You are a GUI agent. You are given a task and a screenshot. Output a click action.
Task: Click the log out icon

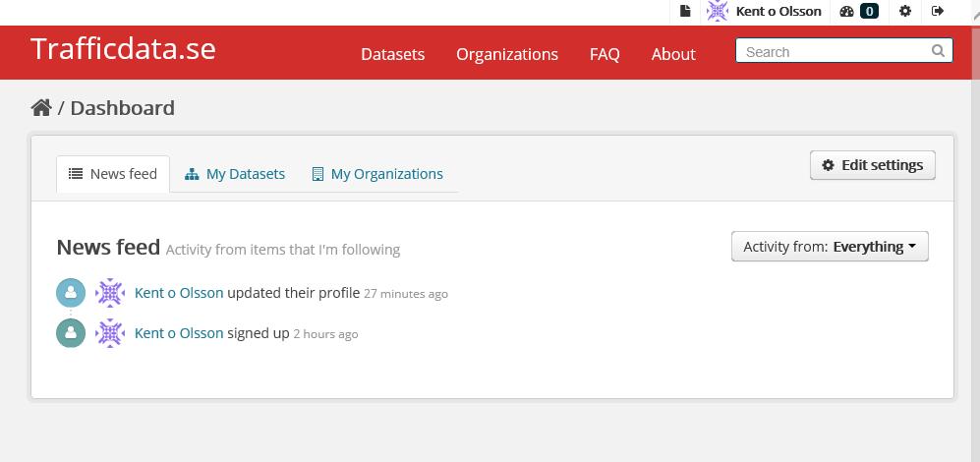click(938, 11)
